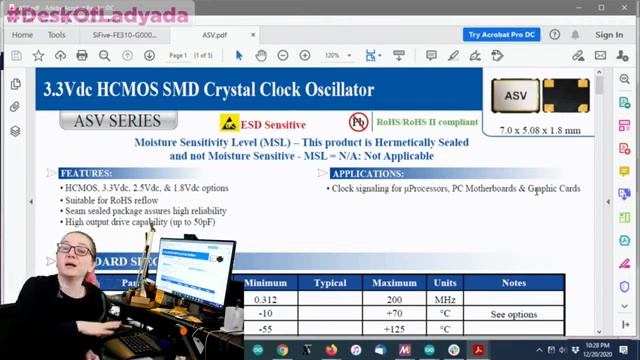
Task: Collapse right tools pane arrow
Action: pyautogui.click(x=608, y=202)
